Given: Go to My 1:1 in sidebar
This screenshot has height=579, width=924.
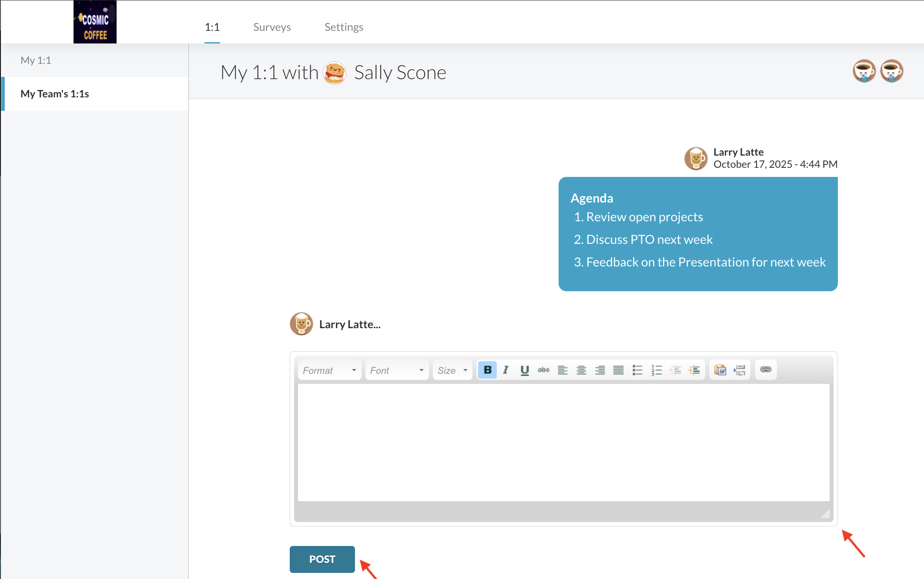Looking at the screenshot, I should [x=36, y=60].
